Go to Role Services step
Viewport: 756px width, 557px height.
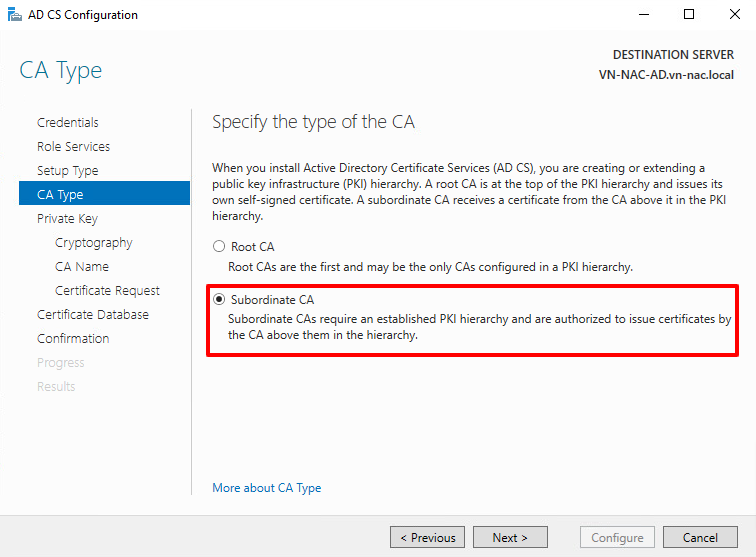73,147
